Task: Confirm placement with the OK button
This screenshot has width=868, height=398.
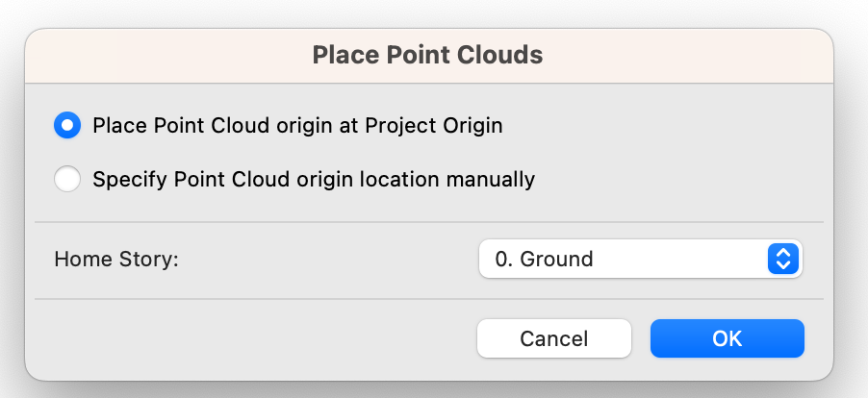Action: point(727,338)
